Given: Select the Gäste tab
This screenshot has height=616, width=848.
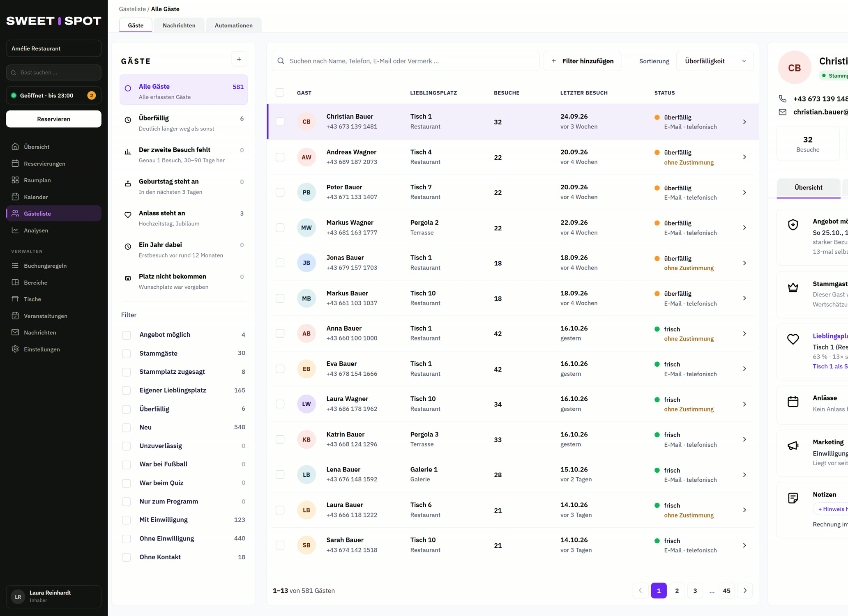Looking at the screenshot, I should [x=136, y=25].
